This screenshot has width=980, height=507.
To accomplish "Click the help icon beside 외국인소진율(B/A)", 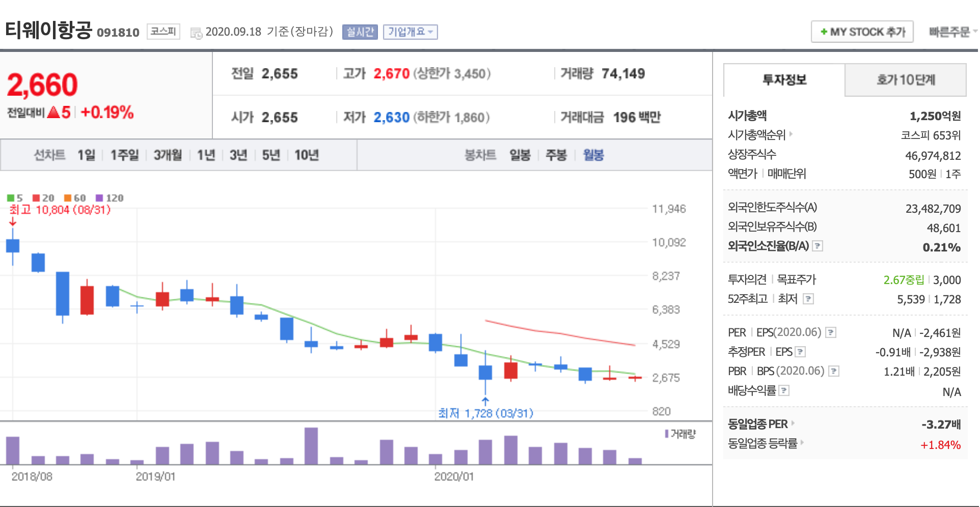I will pos(818,246).
